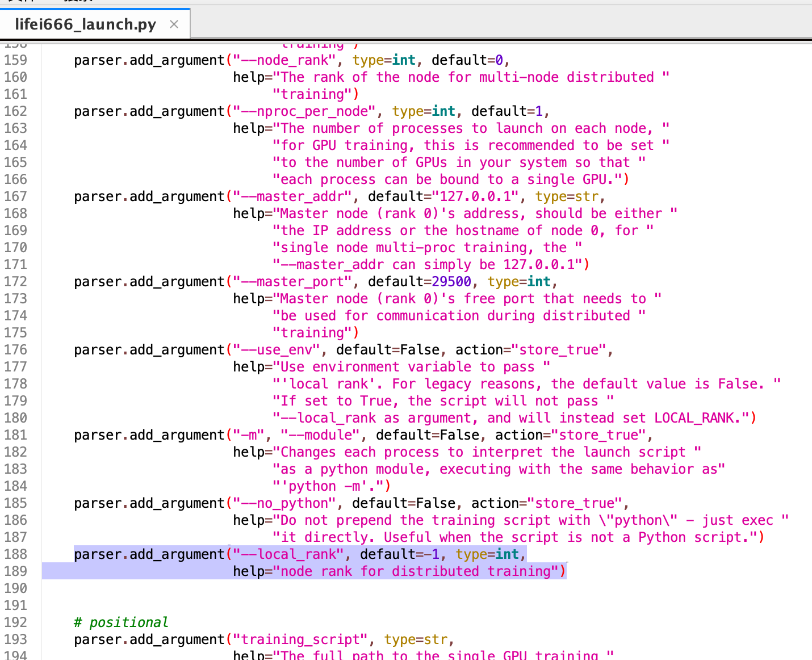812x660 pixels.
Task: Click default=0 on line 159
Action: pyautogui.click(x=467, y=60)
